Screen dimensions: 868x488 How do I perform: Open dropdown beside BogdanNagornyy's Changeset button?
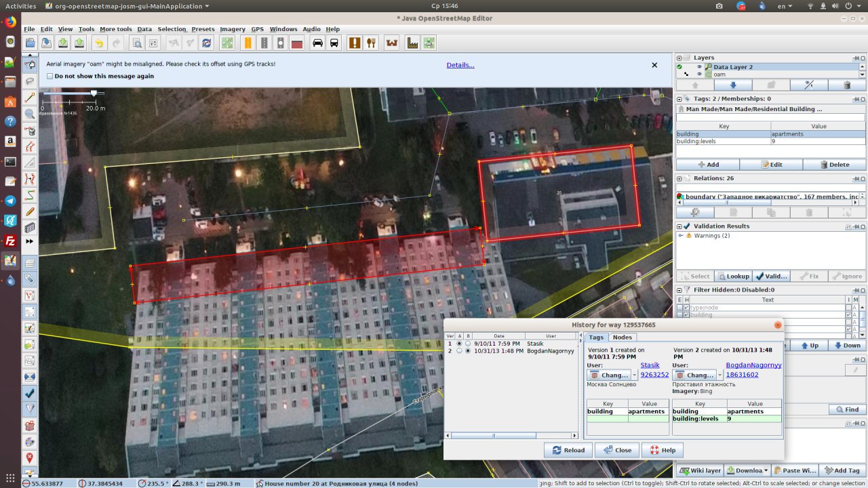(x=720, y=375)
